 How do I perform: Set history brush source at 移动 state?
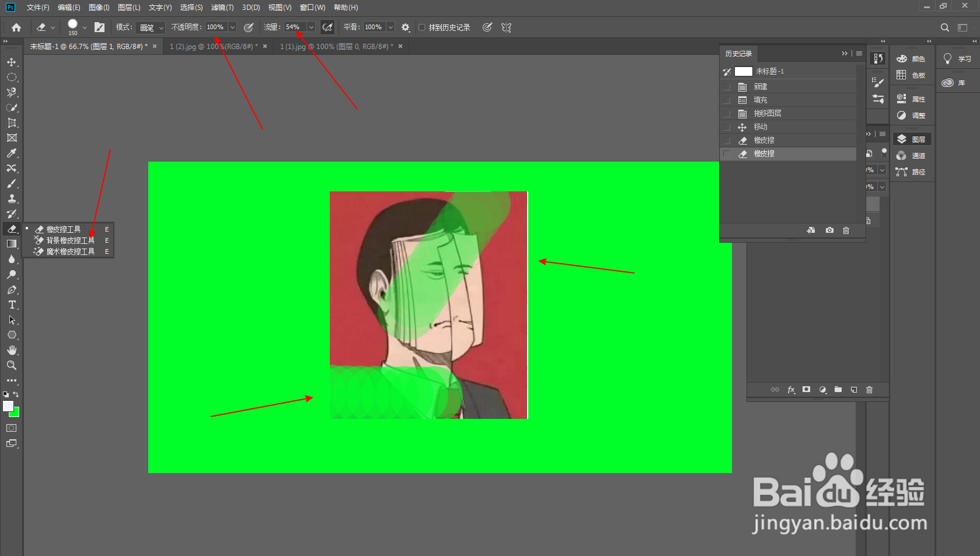(727, 127)
